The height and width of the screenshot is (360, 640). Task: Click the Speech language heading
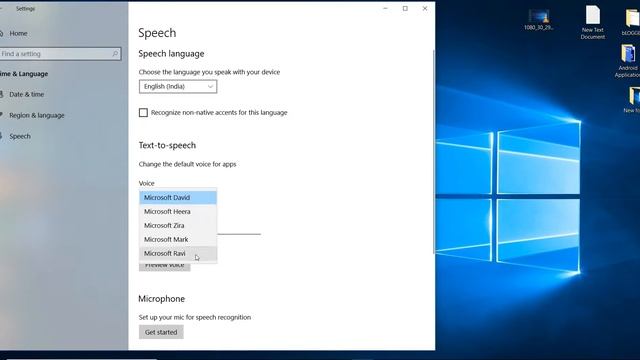171,54
